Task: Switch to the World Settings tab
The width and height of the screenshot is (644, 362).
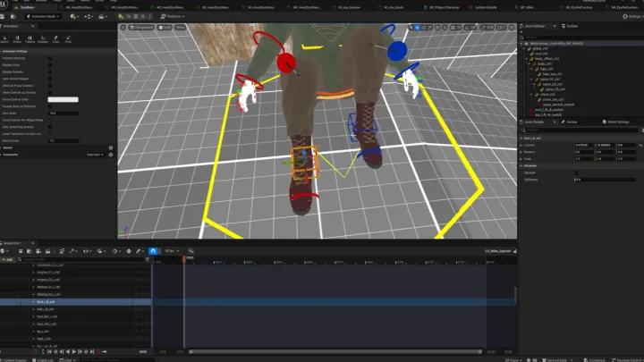Action: pyautogui.click(x=615, y=122)
